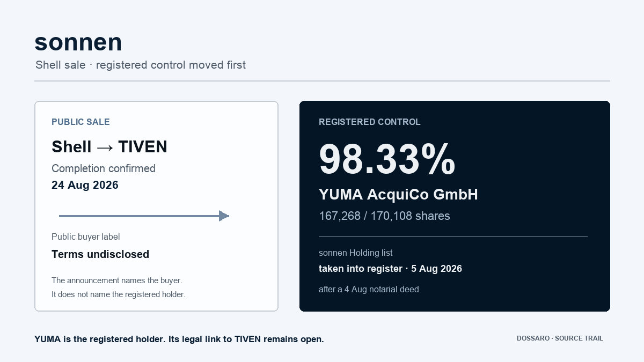644x362 pixels.
Task: Click the Terms undisclosed text
Action: 100,254
